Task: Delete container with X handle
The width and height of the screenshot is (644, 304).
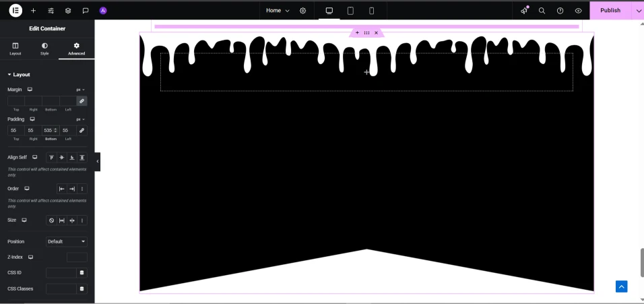Action: click(x=376, y=33)
